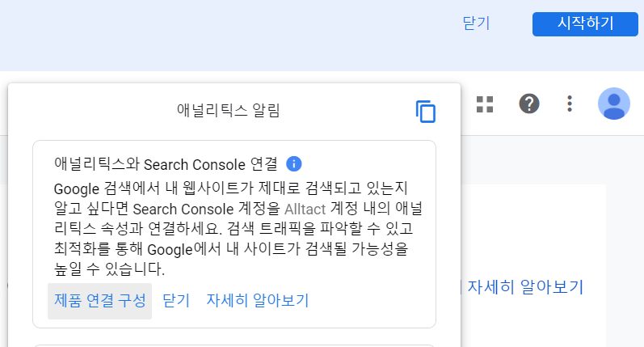The image size is (644, 347).
Task: Open the user account avatar
Action: coord(613,104)
